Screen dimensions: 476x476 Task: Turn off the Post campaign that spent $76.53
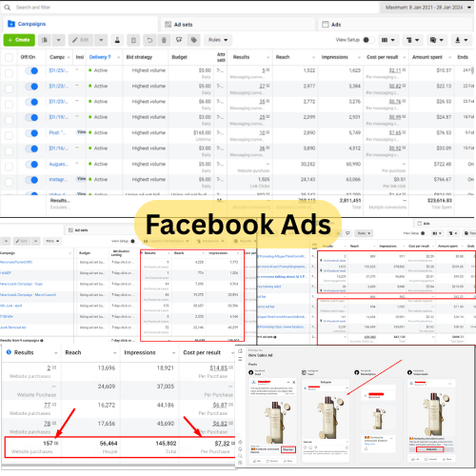(x=31, y=133)
